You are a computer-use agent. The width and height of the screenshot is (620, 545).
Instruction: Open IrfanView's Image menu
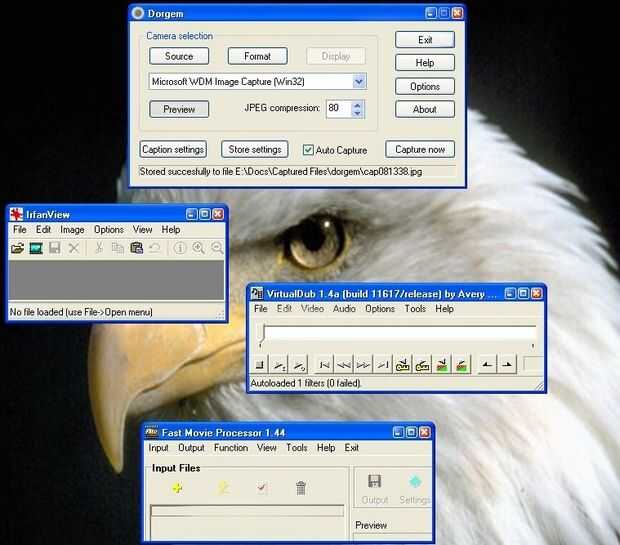coord(72,230)
